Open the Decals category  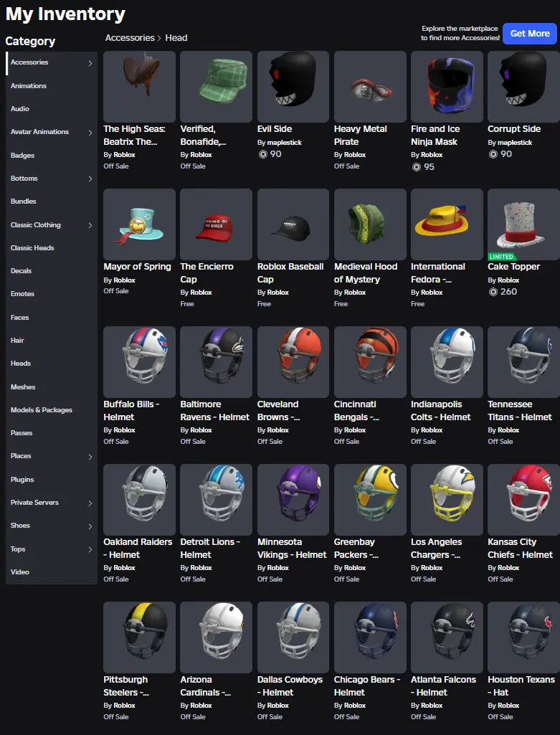coord(22,271)
